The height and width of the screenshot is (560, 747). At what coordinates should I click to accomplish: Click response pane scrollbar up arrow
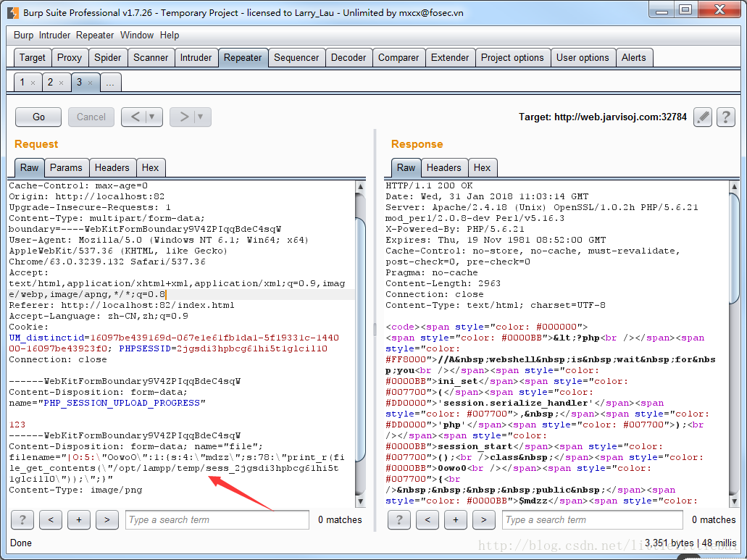click(x=734, y=186)
